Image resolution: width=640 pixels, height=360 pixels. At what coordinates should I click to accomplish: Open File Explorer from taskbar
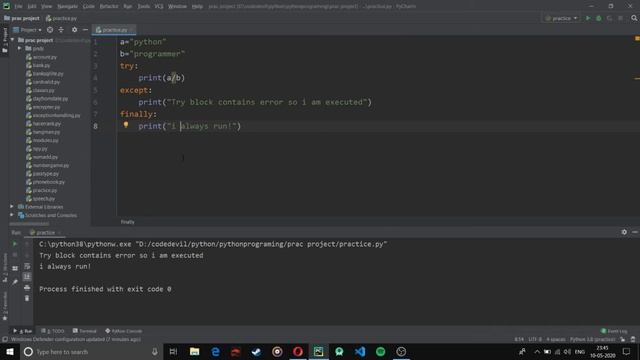click(x=194, y=351)
